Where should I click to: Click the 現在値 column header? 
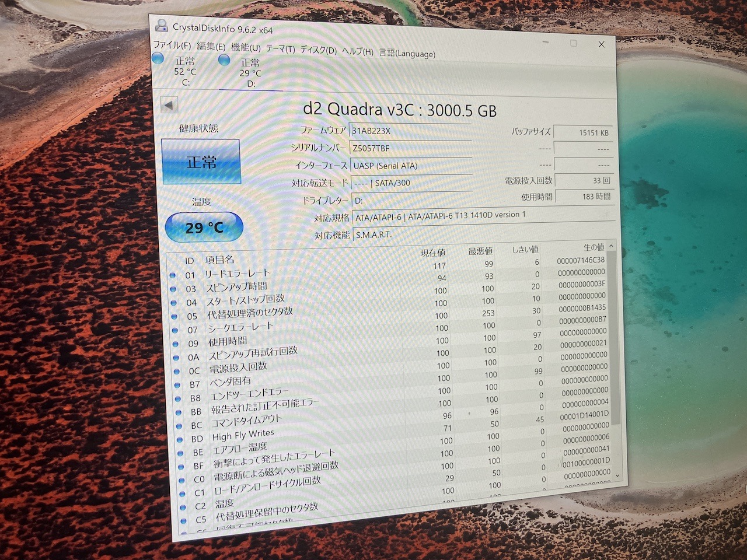click(x=433, y=253)
